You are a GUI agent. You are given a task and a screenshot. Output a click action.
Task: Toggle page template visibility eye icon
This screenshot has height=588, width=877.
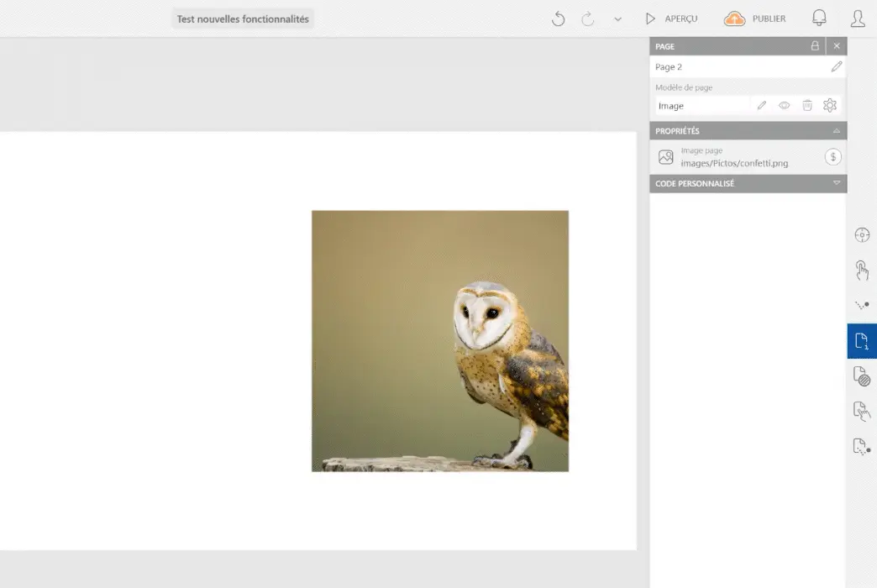pyautogui.click(x=784, y=106)
